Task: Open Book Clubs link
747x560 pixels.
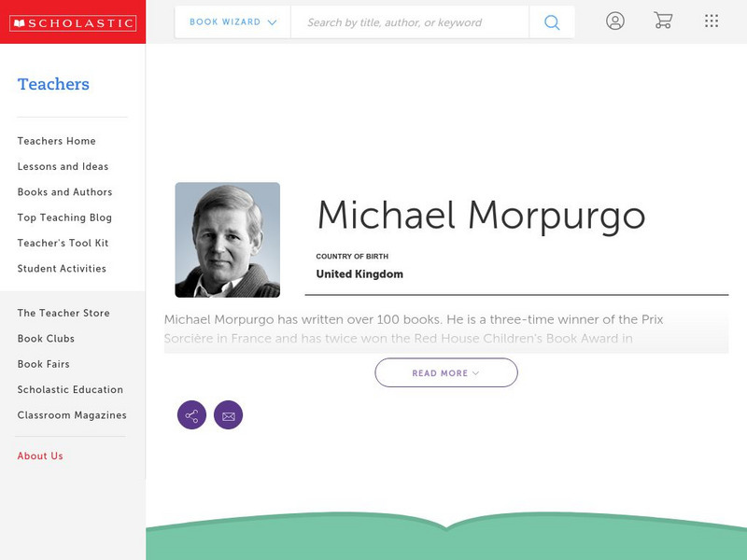Action: pos(46,339)
